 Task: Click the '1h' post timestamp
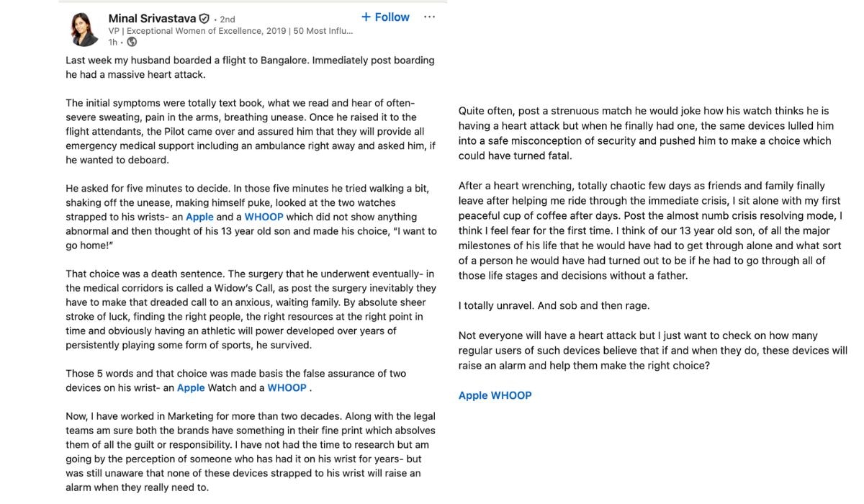[x=113, y=42]
